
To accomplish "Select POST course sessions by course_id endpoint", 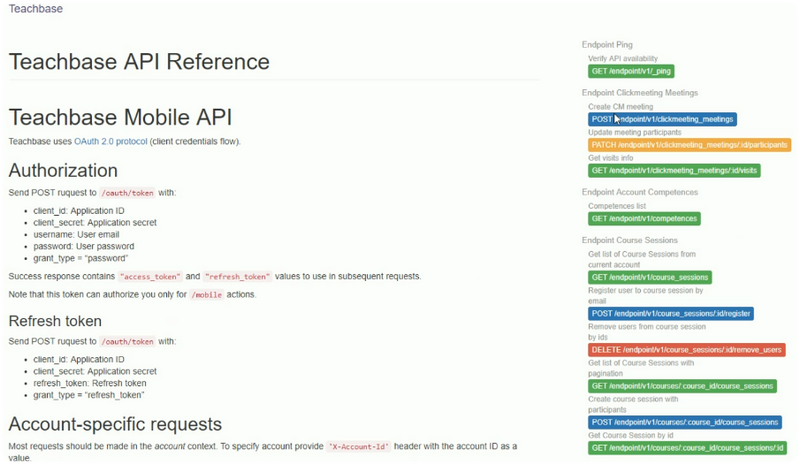I will pyautogui.click(x=685, y=422).
